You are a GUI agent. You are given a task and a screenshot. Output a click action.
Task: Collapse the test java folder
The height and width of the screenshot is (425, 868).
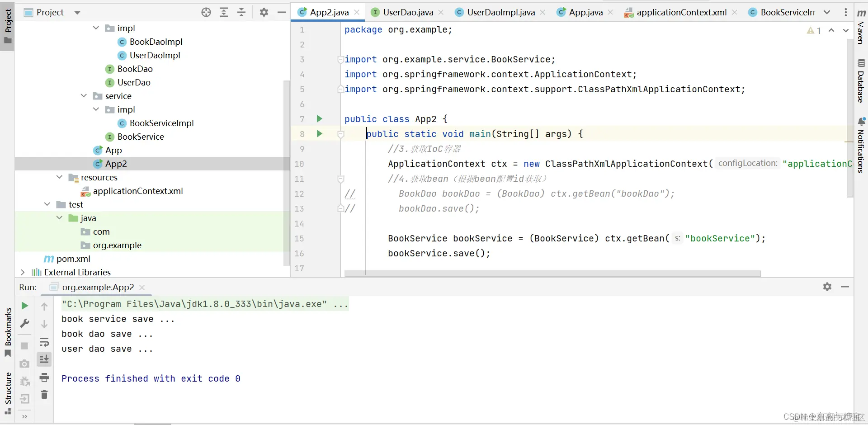click(x=59, y=218)
